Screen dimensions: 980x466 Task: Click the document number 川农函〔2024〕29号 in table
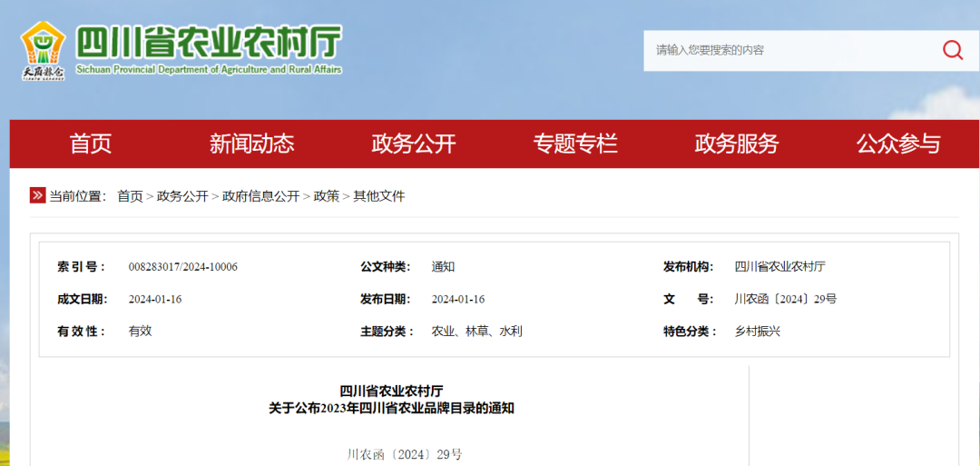[x=785, y=299]
